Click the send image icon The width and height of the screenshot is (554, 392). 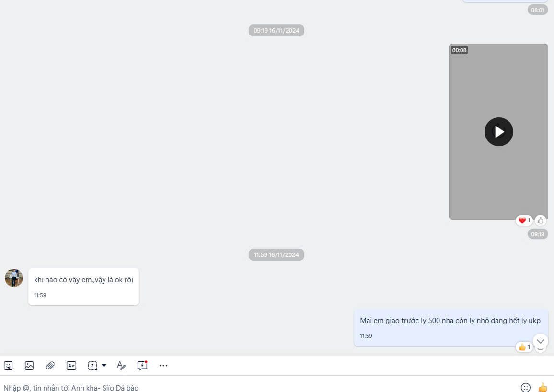[x=29, y=366]
